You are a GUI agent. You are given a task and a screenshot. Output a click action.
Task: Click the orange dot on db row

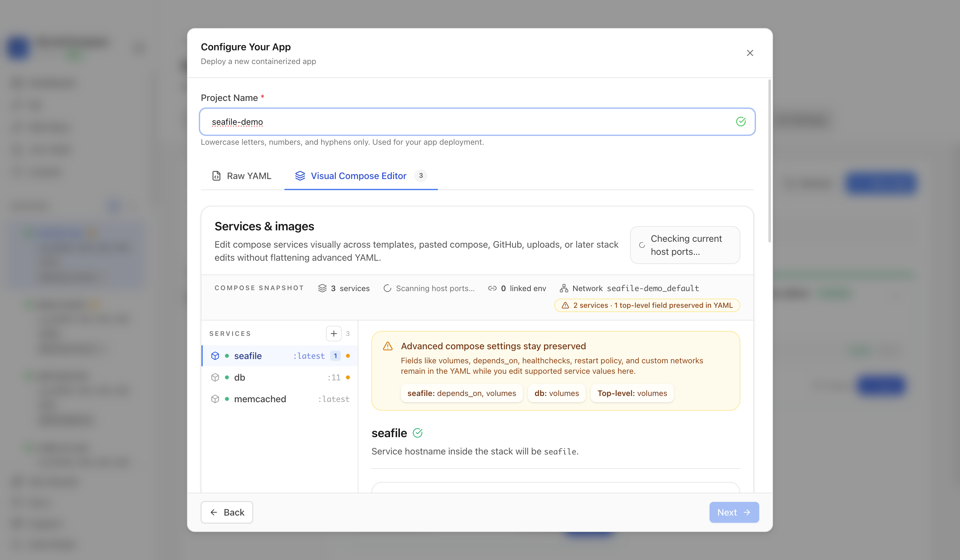tap(348, 378)
